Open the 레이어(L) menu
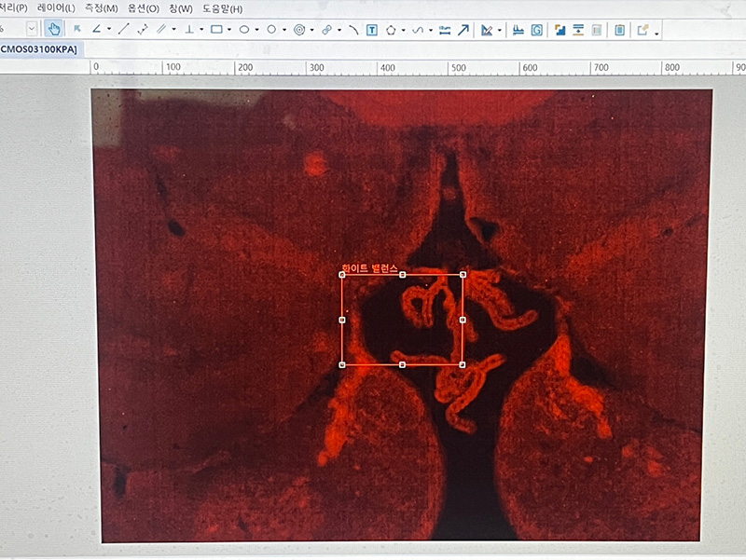Viewport: 746px width, 560px height. coord(56,8)
